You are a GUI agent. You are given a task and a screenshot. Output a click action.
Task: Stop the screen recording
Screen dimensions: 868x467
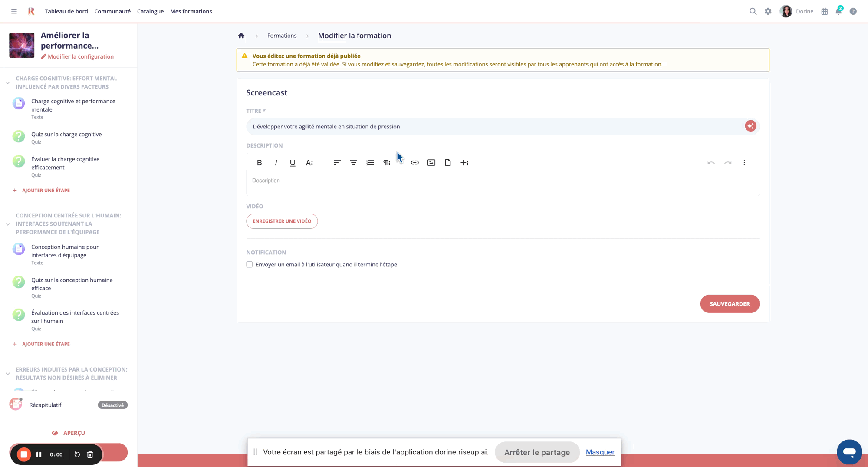[24, 454]
